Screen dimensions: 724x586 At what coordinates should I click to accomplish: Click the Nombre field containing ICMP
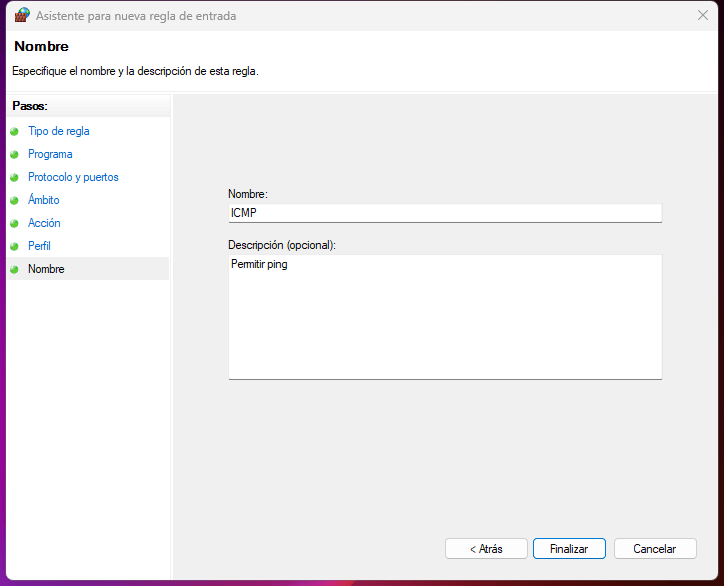point(444,212)
